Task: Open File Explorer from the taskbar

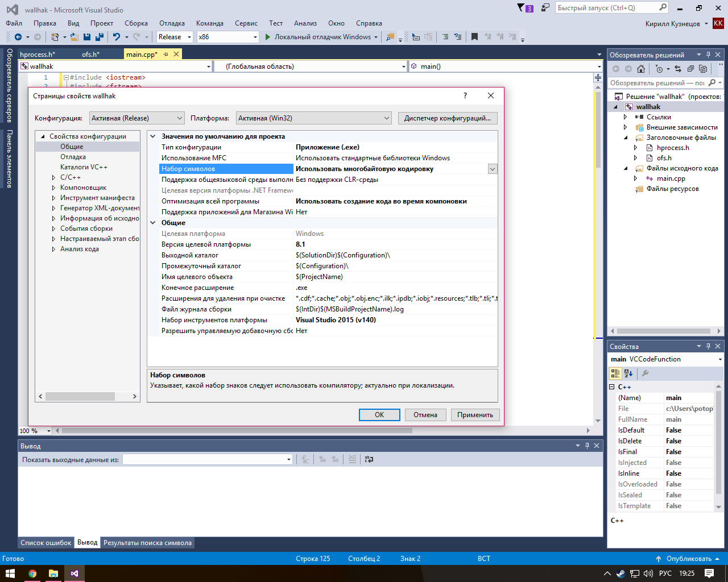Action: coord(53,573)
